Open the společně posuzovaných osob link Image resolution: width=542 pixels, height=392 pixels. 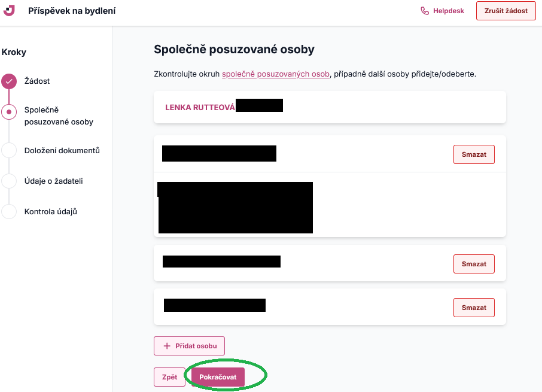pyautogui.click(x=276, y=74)
